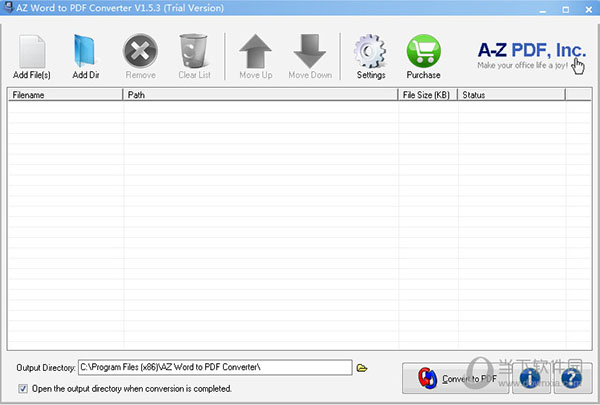The image size is (600, 405).
Task: Click the Clear List trash icon
Action: pyautogui.click(x=194, y=51)
